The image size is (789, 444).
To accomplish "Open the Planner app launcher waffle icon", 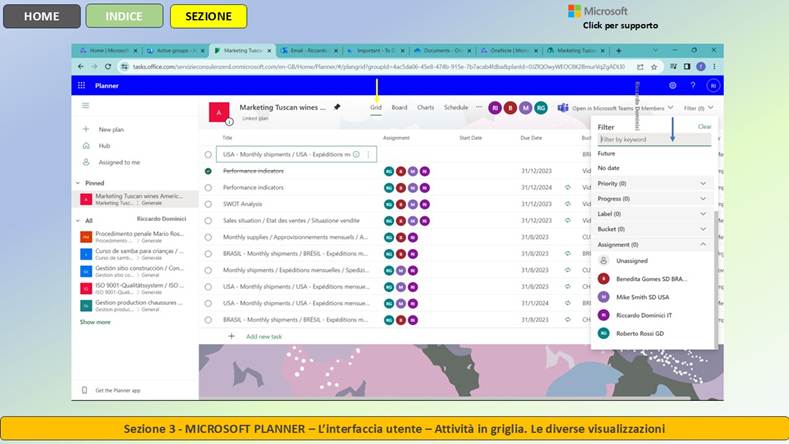I will (x=82, y=86).
